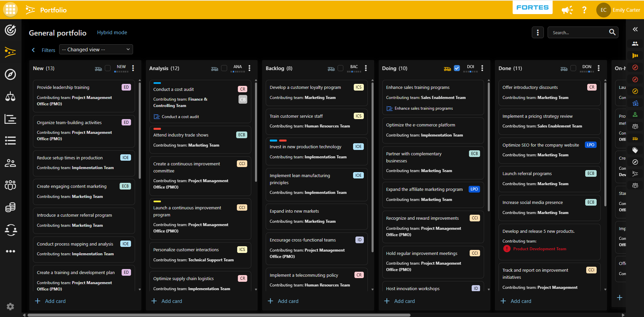Screen dimensions: 644x317
Task: Open the New column three-dot menu
Action: click(x=133, y=68)
